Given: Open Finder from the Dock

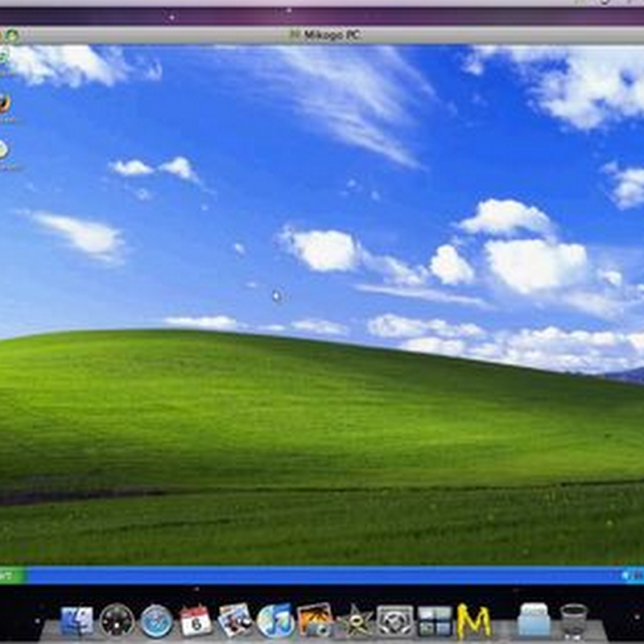Looking at the screenshot, I should (x=76, y=620).
